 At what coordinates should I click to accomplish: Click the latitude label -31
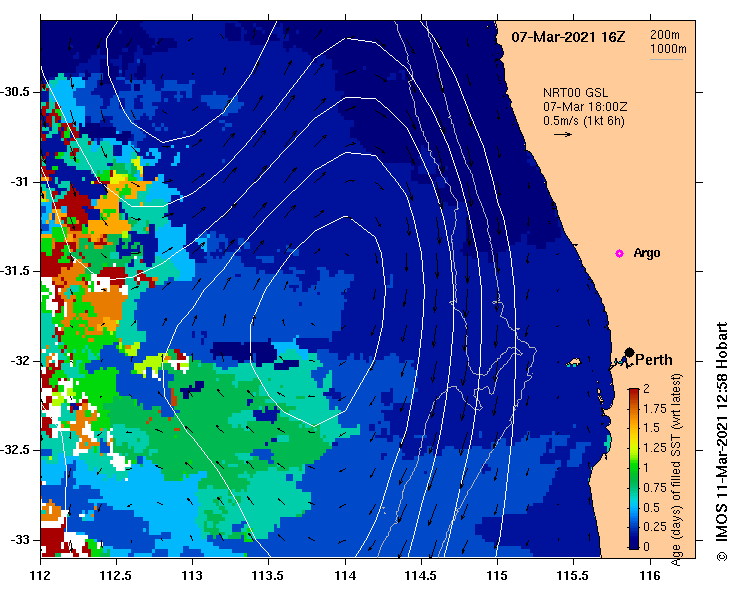pyautogui.click(x=21, y=181)
